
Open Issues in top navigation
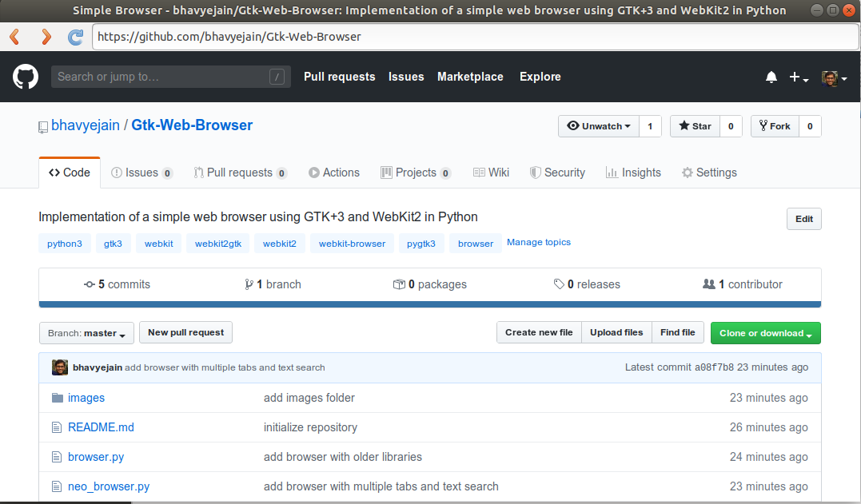pos(406,77)
